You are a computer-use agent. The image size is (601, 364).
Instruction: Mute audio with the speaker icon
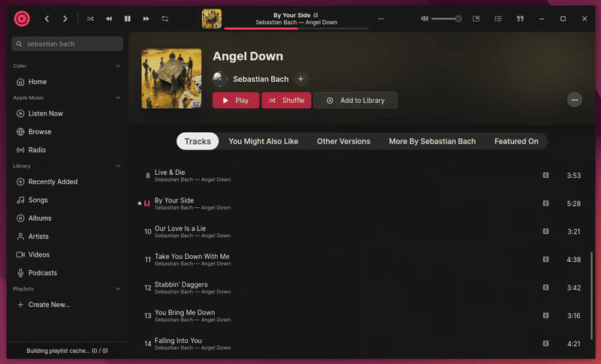tap(424, 18)
